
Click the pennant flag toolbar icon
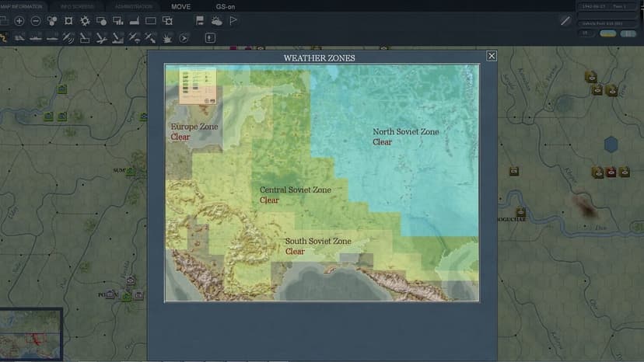point(233,20)
